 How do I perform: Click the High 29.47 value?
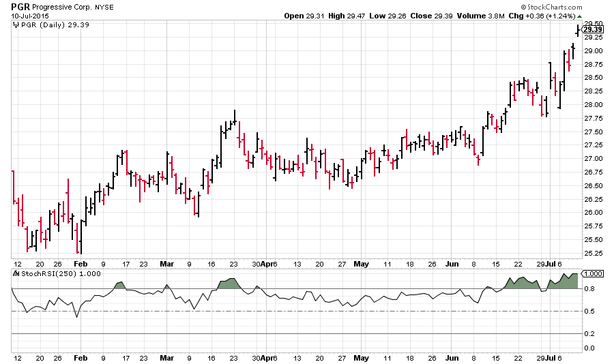pos(347,16)
